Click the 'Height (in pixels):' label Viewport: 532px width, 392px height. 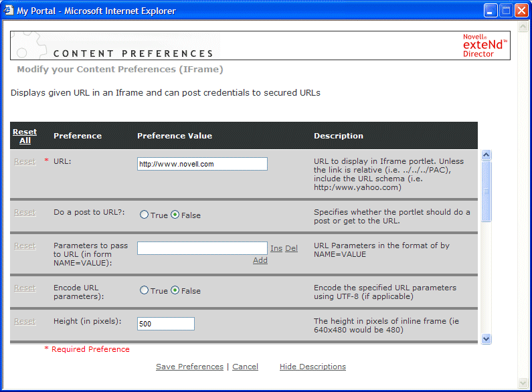(x=88, y=321)
